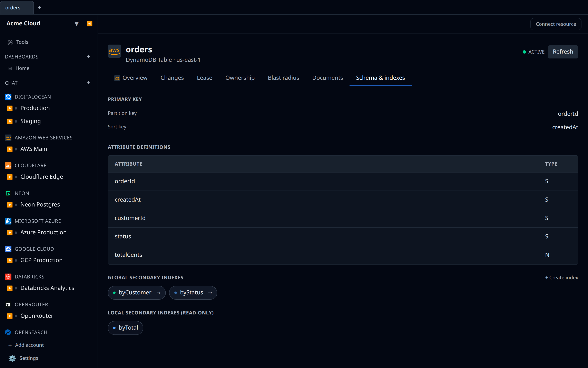Expand the Production account arrow

pos(10,108)
